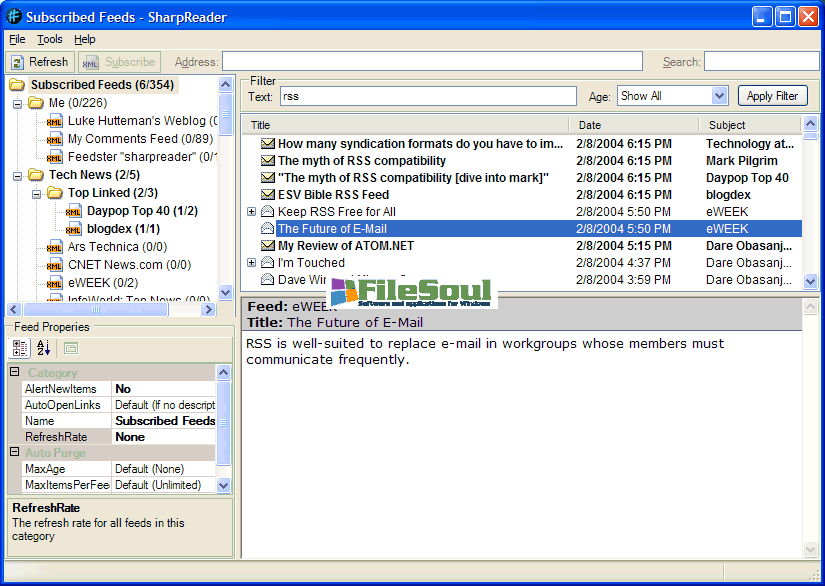
Task: Click the property grid vertical scrollbar thumb
Action: tap(223, 423)
